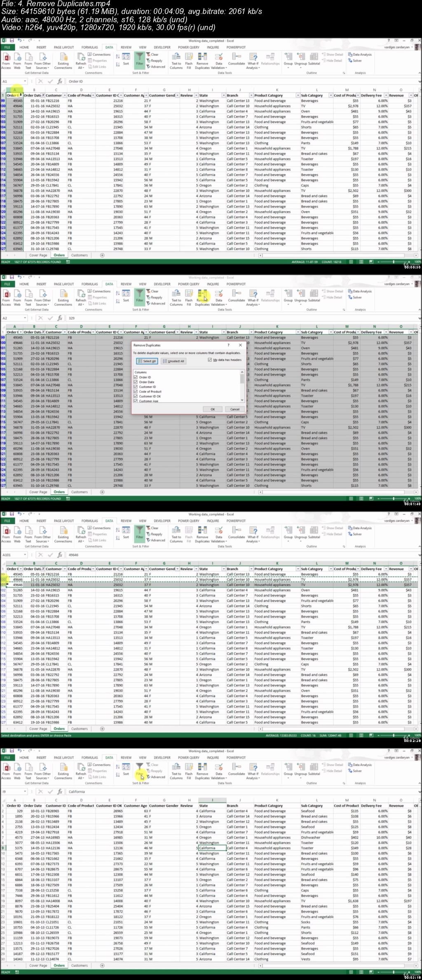Open Sub Category filter arrow in 00:02:28 frame
This screenshot has width=422, height=980.
(330, 569)
